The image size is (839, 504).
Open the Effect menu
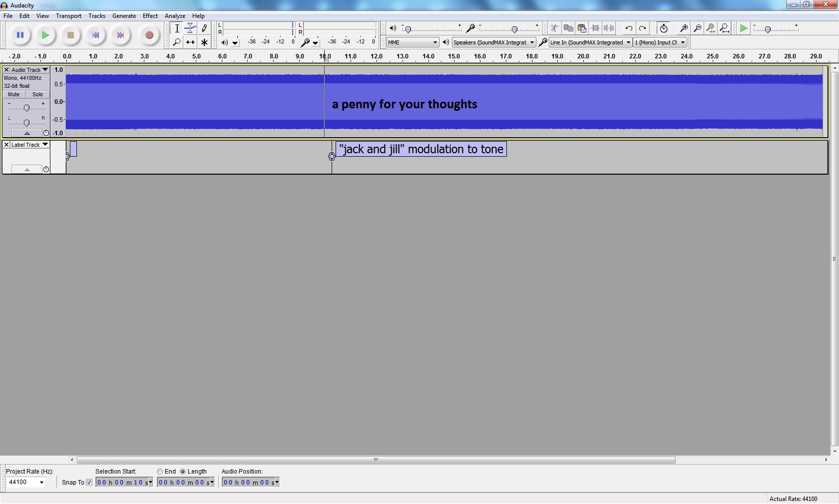click(150, 16)
